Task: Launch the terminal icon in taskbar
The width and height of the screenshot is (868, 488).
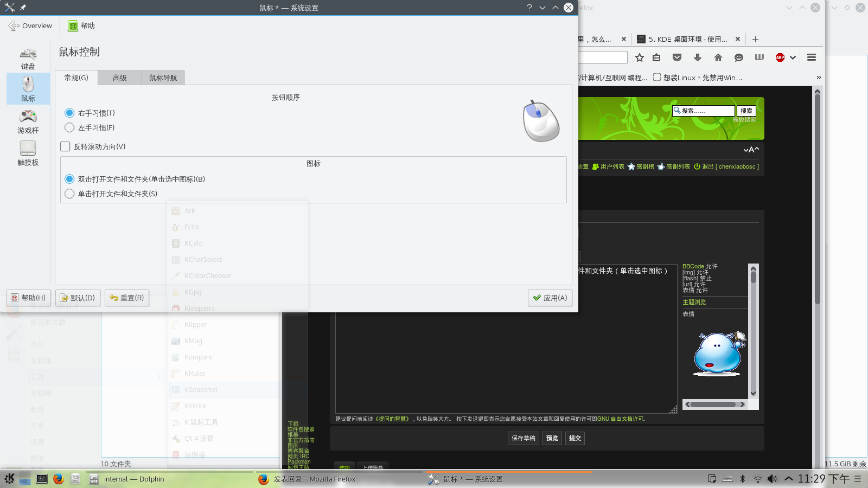Action: click(42, 479)
